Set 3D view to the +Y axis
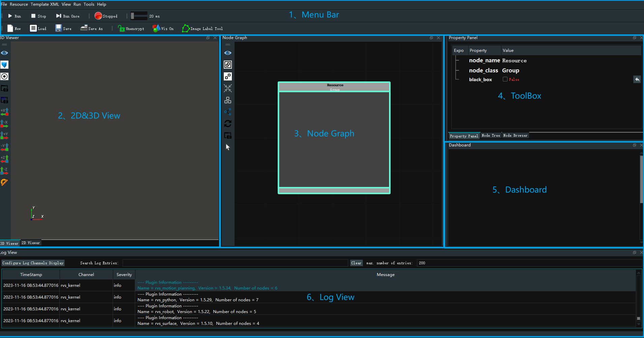Image resolution: width=644 pixels, height=338 pixels. [4, 135]
